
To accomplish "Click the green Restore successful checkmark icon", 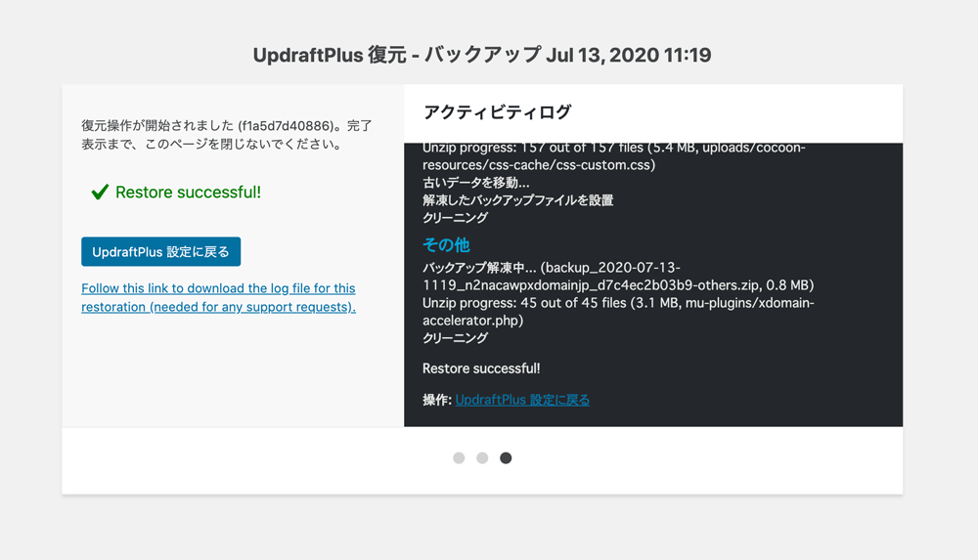I will click(x=100, y=193).
